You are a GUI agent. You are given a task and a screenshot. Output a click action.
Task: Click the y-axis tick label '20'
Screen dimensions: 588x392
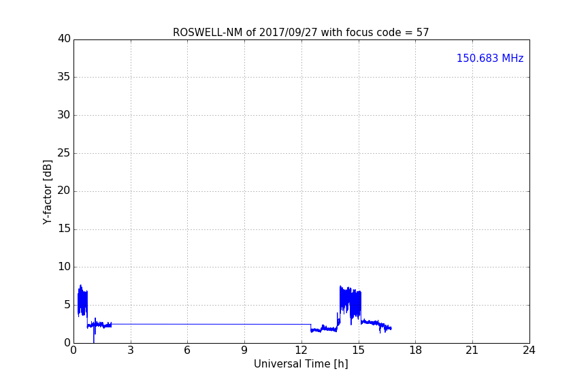coord(64,191)
